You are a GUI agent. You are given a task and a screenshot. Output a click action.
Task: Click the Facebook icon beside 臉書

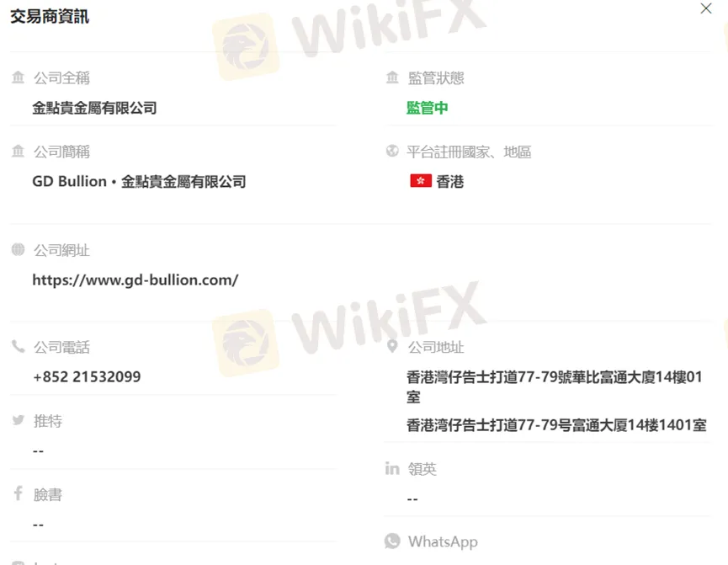click(x=19, y=493)
